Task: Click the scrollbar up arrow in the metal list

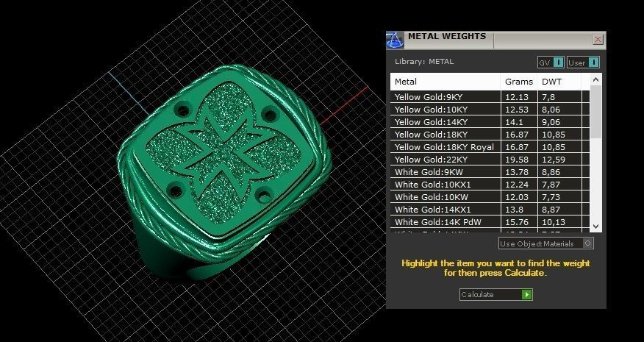Action: tap(596, 79)
